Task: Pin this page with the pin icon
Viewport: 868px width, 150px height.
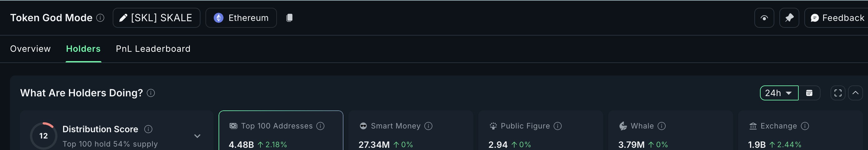Action: [x=789, y=18]
